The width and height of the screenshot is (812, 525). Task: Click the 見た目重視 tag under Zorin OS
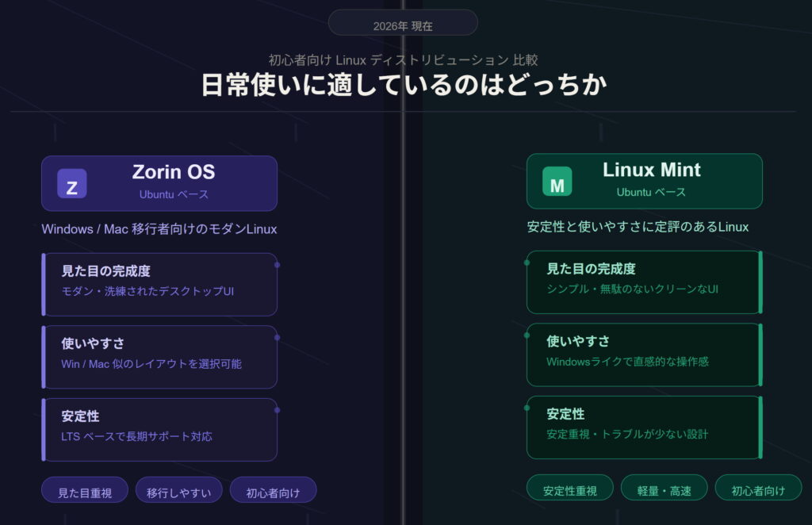click(x=85, y=491)
